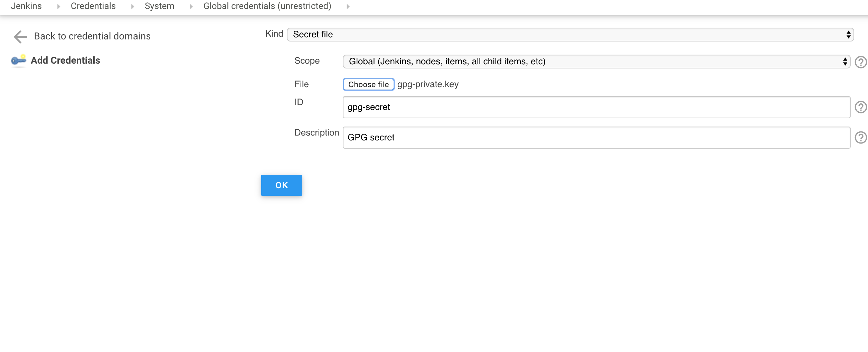Viewport: 868px width, 352px height.
Task: Open help for the Description field
Action: 860,138
